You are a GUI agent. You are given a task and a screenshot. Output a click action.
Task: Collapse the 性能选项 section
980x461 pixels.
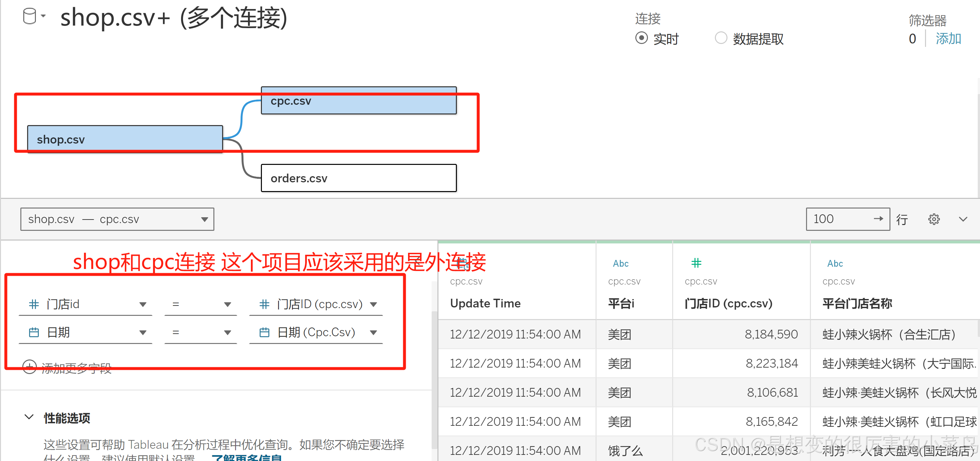(x=29, y=417)
